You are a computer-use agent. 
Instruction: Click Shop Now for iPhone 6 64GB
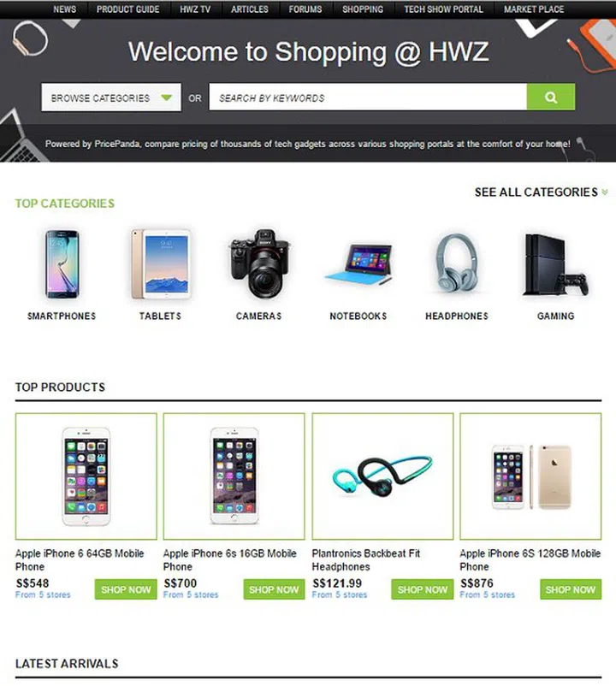[x=126, y=589]
